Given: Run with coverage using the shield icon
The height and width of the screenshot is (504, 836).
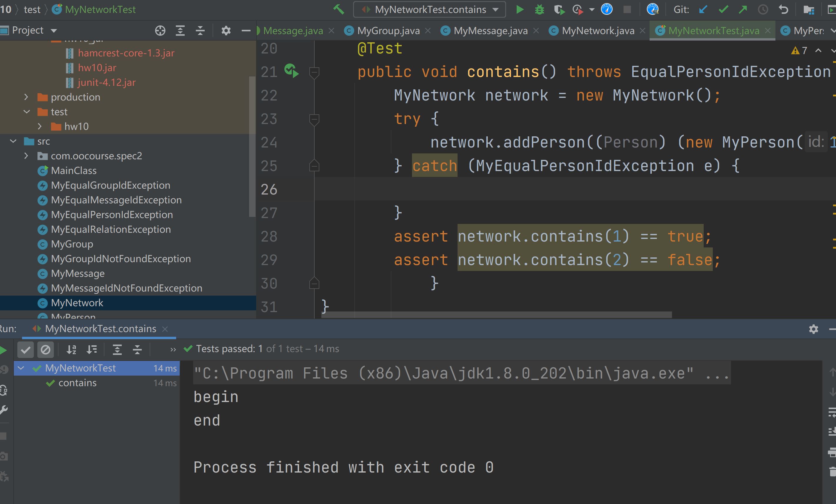Looking at the screenshot, I should tap(559, 9).
